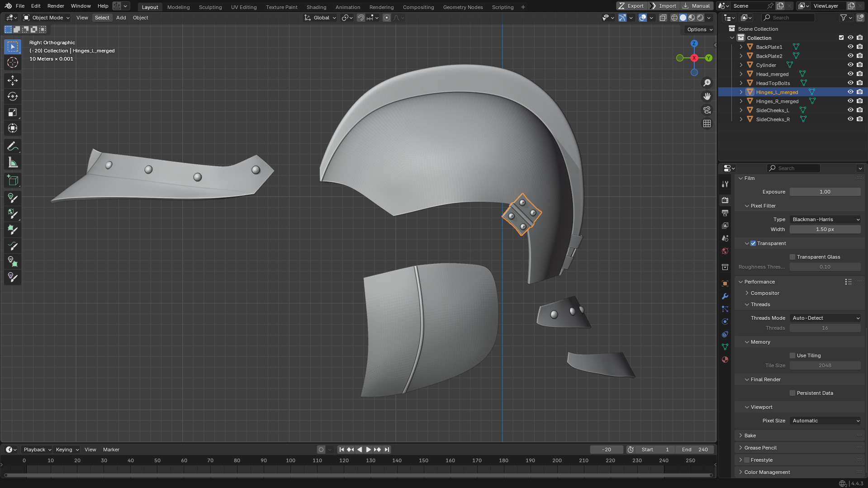Open timeline Playback popover
Screen dimensions: 868x488
coord(37,450)
